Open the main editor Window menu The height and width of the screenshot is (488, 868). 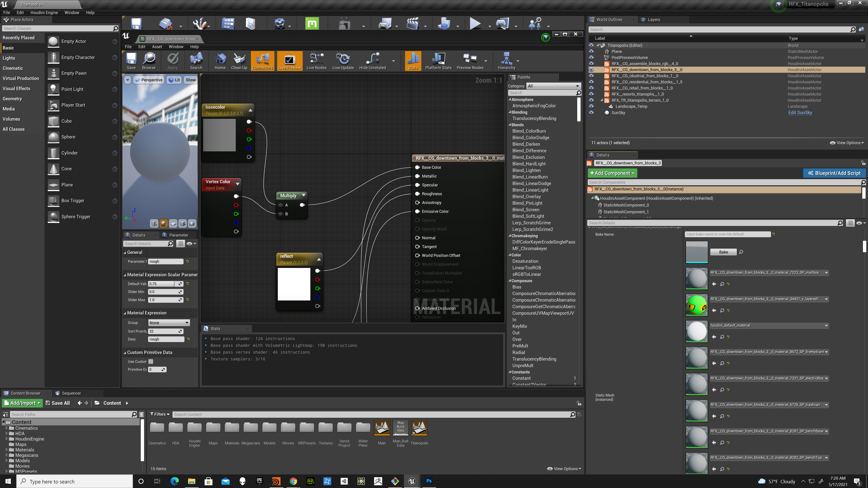[72, 12]
